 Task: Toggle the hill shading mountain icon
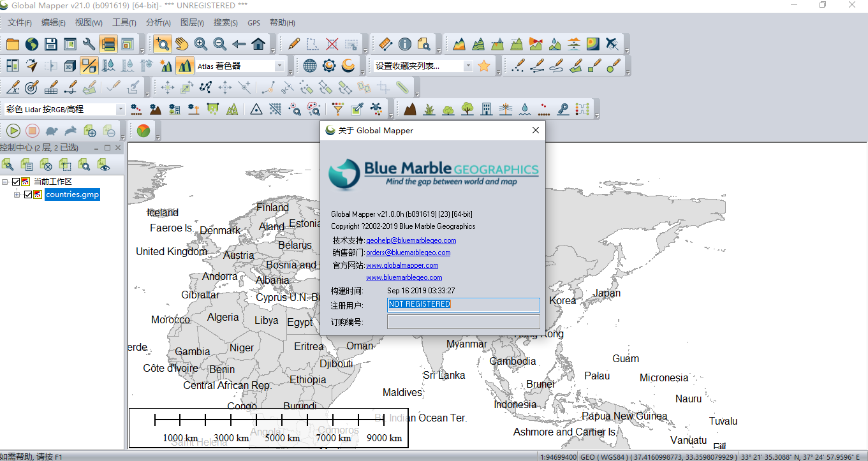coord(184,65)
